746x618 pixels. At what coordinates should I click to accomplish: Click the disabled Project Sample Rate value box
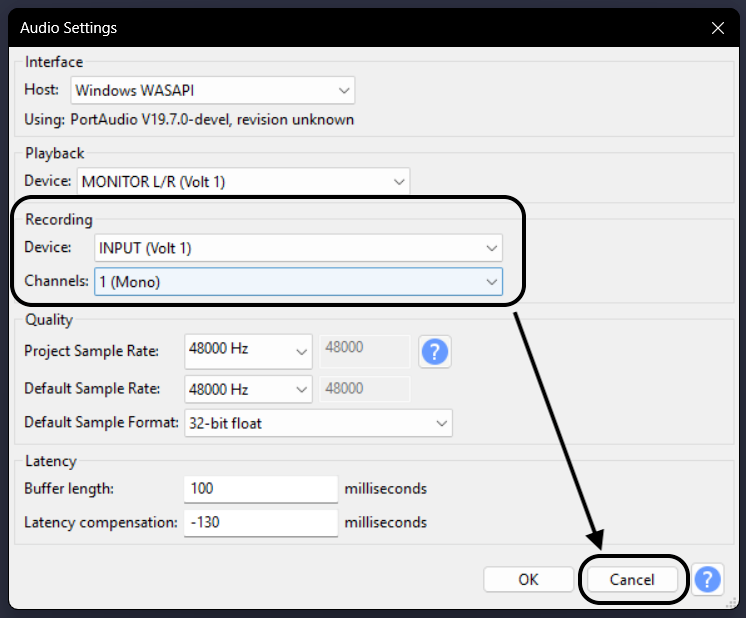[x=364, y=351]
